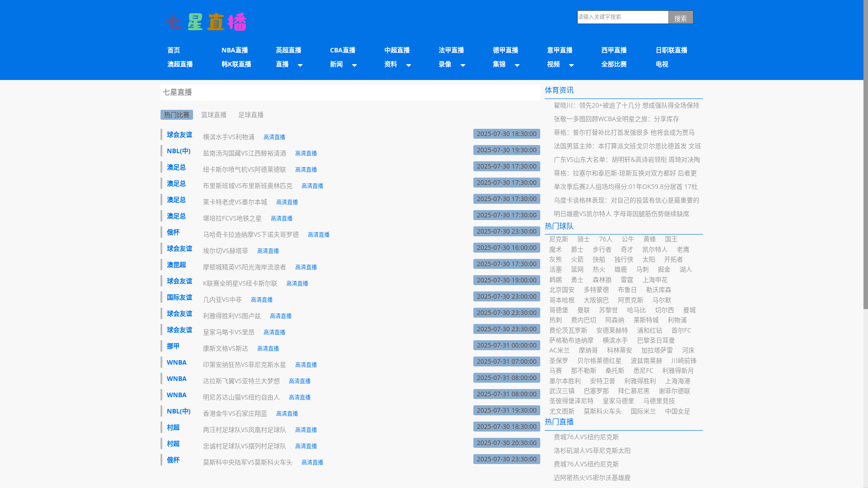Open 电视 navigation link
The height and width of the screenshot is (488, 868).
coord(662,64)
